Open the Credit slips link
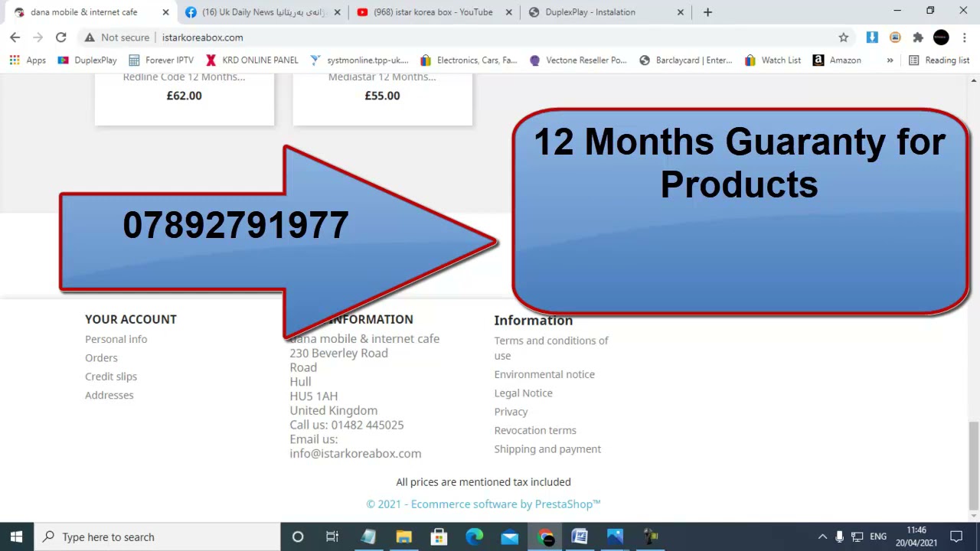The image size is (980, 551). [x=111, y=377]
